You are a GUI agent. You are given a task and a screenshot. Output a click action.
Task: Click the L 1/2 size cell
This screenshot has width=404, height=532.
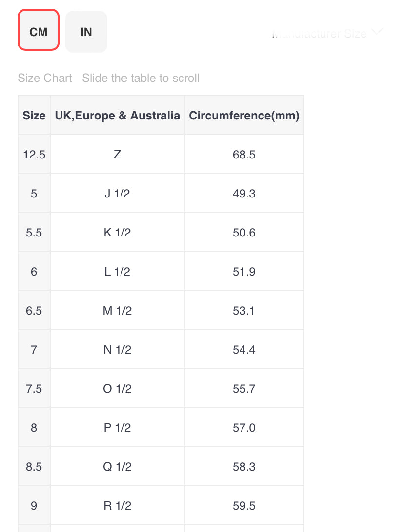pyautogui.click(x=117, y=272)
